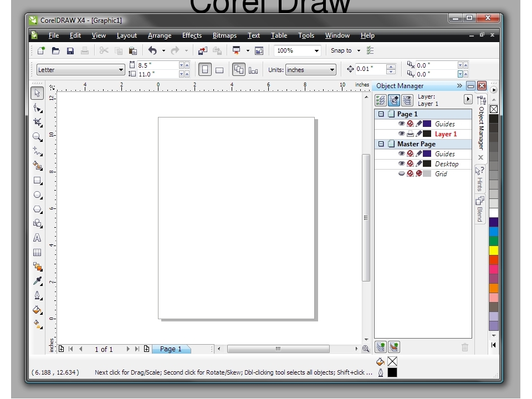Open the Blend docker tab
This screenshot has width=532, height=399.
480,209
